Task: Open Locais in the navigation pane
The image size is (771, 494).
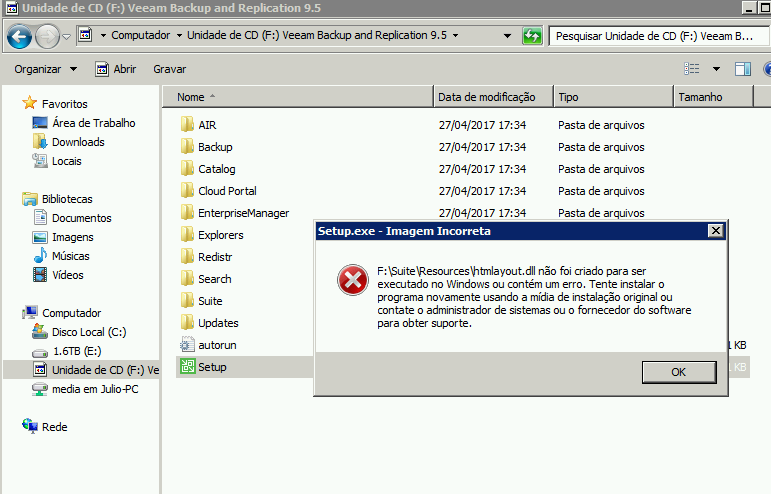Action: click(x=57, y=161)
